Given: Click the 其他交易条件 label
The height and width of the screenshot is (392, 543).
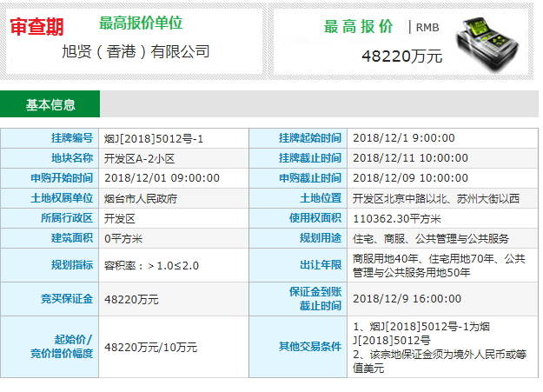Looking at the screenshot, I should click(310, 346).
